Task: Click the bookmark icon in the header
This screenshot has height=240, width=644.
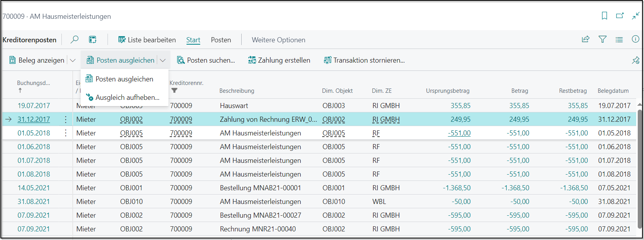Action: [x=604, y=16]
